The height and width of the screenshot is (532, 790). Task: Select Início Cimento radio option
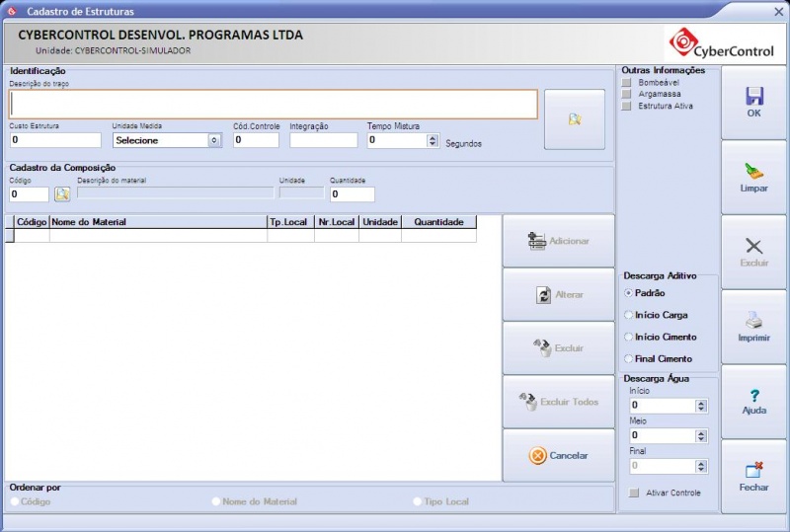(628, 337)
